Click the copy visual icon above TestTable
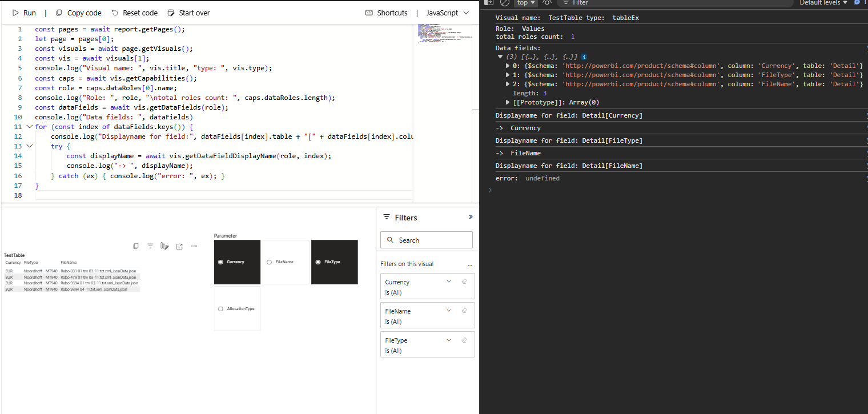868x414 pixels. (136, 246)
